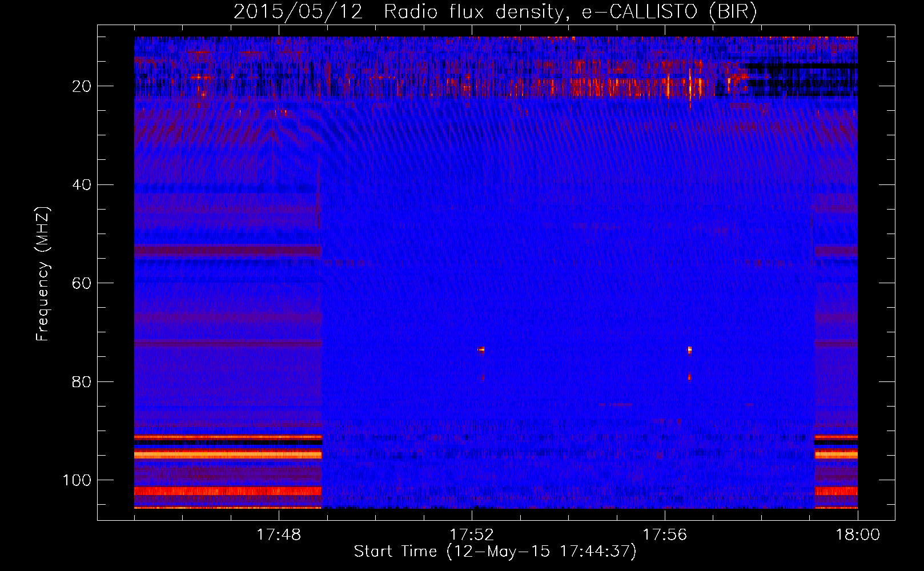Click the 17:56 time tick label
The width and height of the screenshot is (924, 571).
click(665, 535)
